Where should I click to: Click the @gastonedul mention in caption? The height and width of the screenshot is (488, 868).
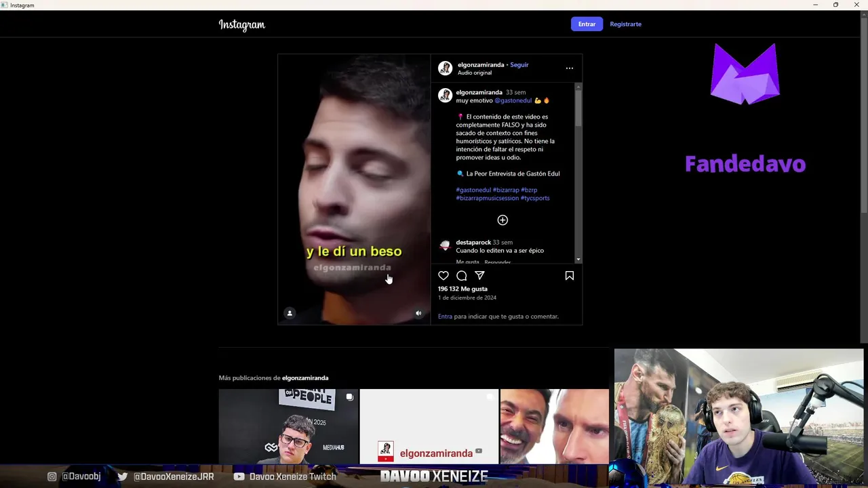pyautogui.click(x=513, y=100)
